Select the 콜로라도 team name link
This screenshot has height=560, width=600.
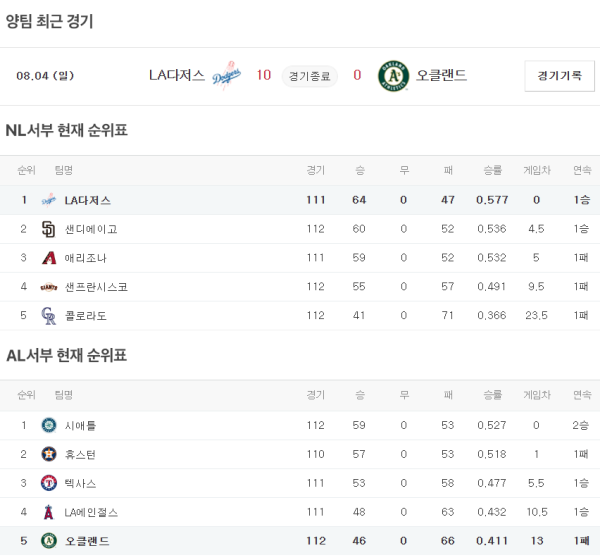(85, 316)
